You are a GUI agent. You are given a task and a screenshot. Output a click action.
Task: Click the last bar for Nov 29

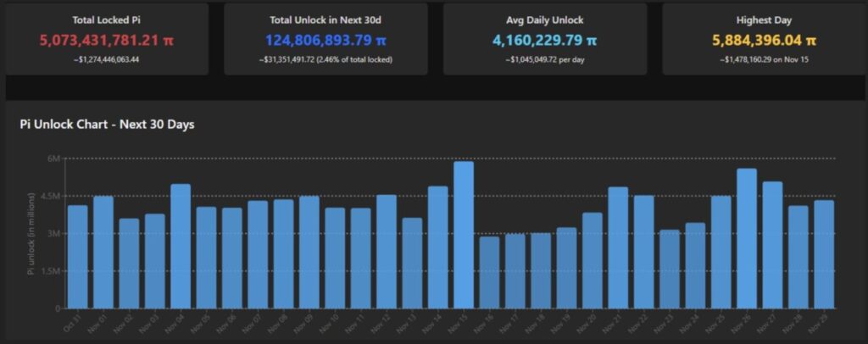point(824,254)
